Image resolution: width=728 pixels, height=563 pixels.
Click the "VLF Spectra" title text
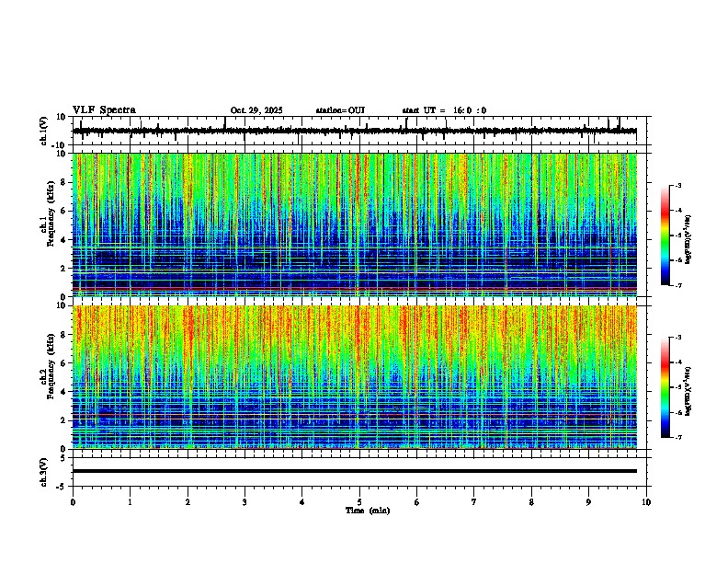[104, 110]
